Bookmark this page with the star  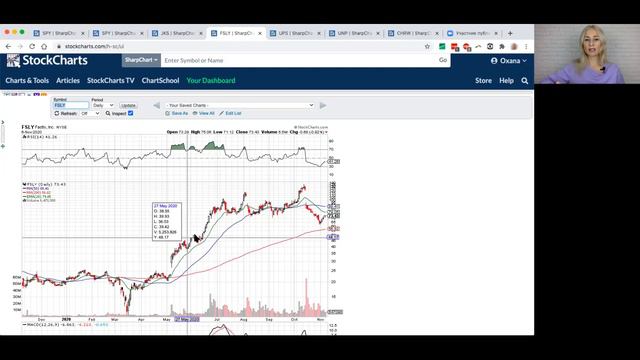point(427,47)
